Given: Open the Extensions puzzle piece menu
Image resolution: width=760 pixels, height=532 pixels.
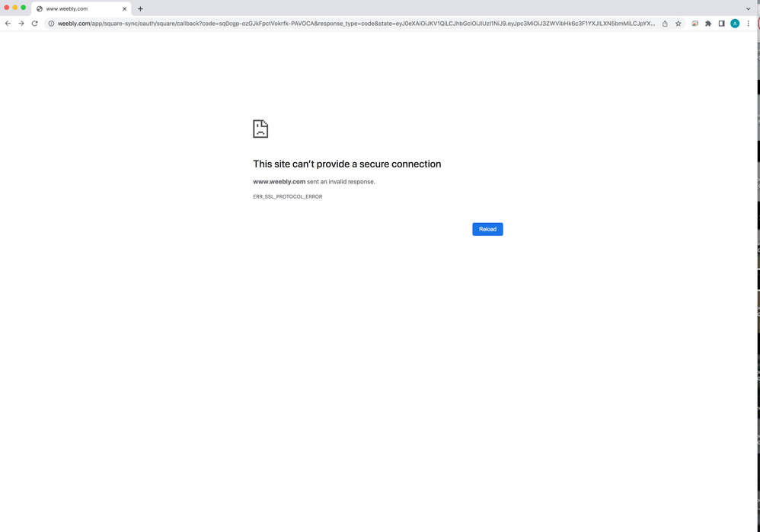Looking at the screenshot, I should [708, 24].
